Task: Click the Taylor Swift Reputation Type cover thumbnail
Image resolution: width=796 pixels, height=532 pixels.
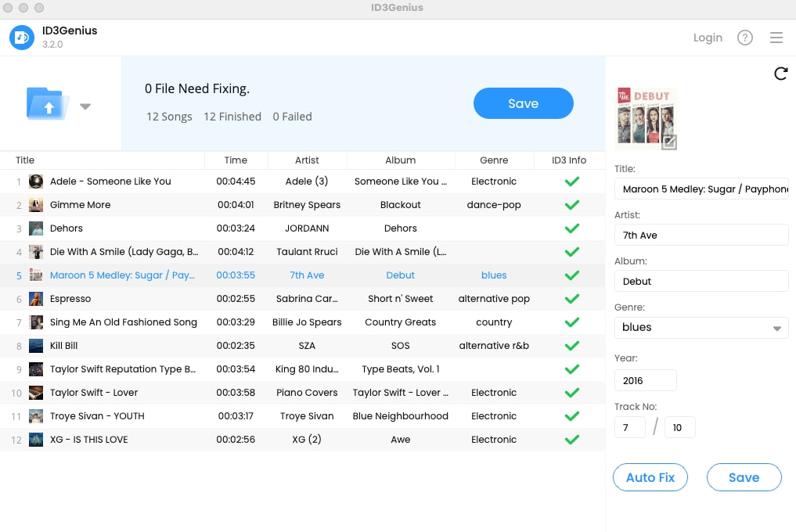Action: pos(36,369)
